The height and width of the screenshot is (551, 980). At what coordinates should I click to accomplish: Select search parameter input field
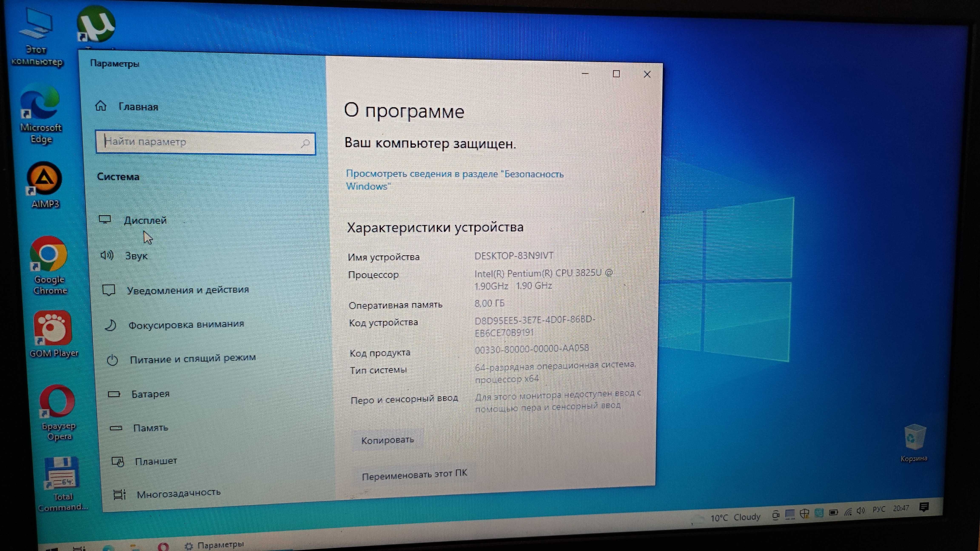(x=205, y=141)
